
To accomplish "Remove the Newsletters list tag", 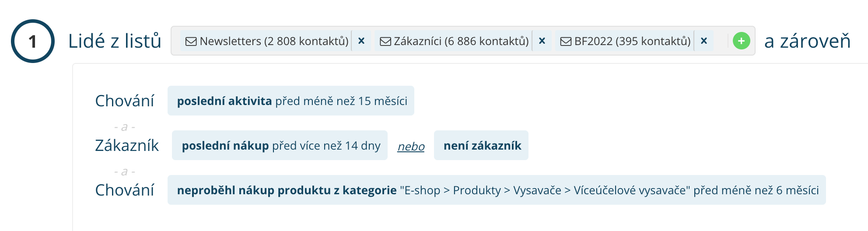I will click(x=361, y=41).
